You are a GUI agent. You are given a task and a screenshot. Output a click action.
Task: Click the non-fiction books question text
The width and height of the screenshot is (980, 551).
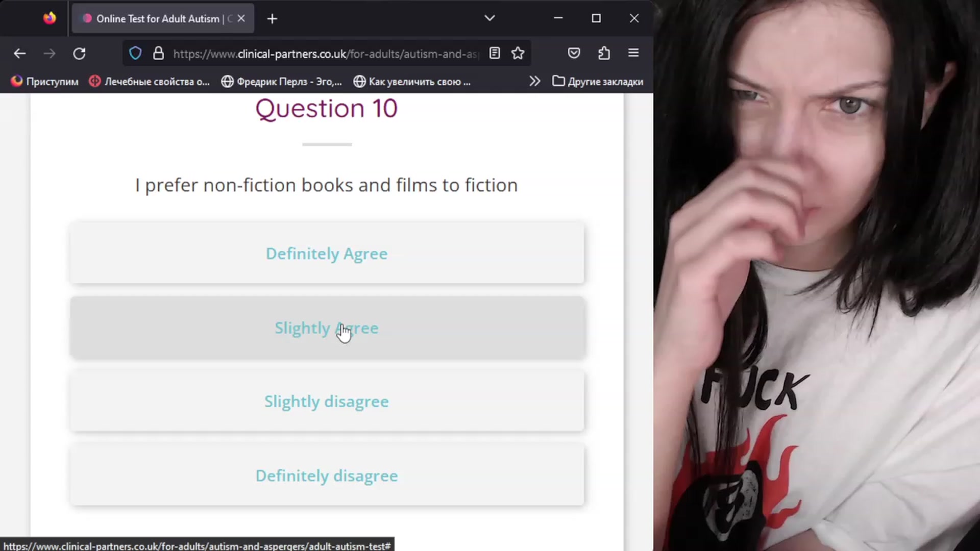pyautogui.click(x=327, y=185)
